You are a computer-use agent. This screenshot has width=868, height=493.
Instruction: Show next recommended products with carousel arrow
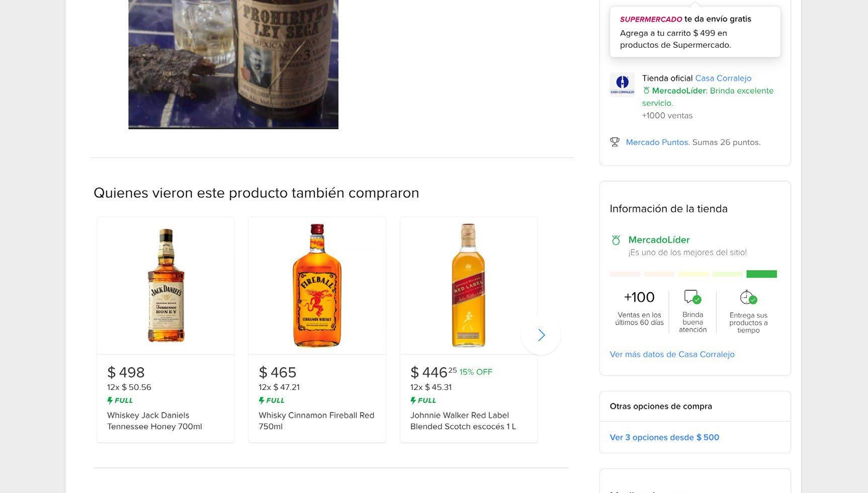pyautogui.click(x=541, y=335)
